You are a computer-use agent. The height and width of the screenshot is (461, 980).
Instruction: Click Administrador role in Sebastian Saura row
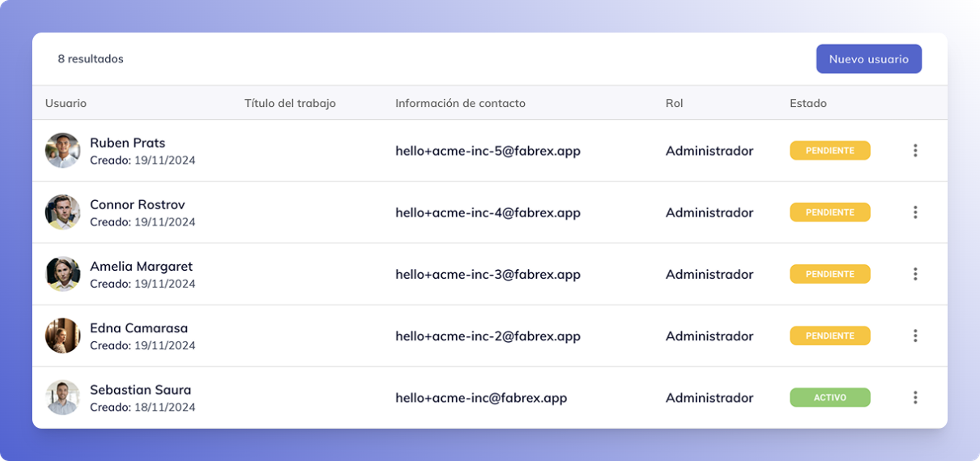(709, 398)
